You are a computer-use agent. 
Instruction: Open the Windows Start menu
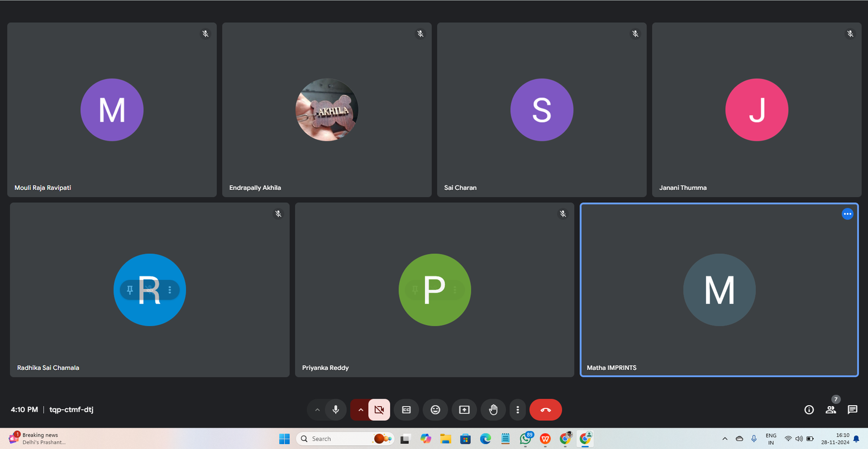(284, 439)
